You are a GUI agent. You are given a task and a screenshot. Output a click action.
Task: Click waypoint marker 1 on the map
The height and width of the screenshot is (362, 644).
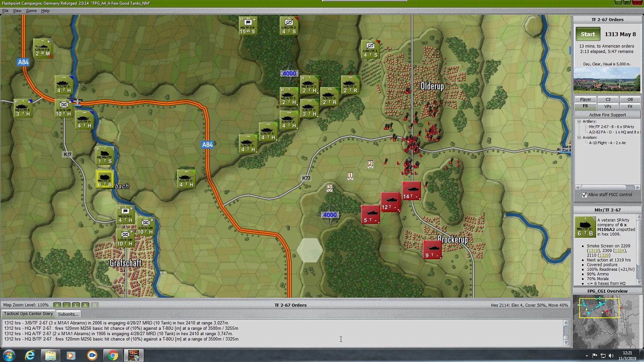350,176
